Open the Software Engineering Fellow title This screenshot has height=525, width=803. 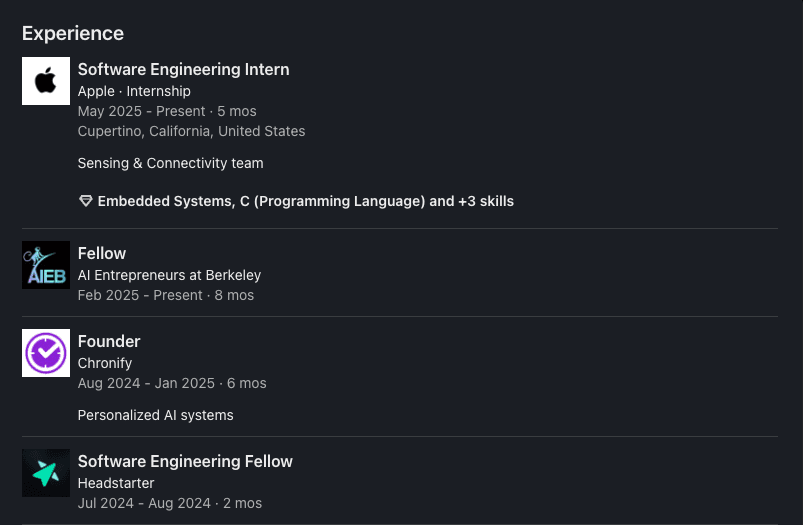[x=185, y=461]
